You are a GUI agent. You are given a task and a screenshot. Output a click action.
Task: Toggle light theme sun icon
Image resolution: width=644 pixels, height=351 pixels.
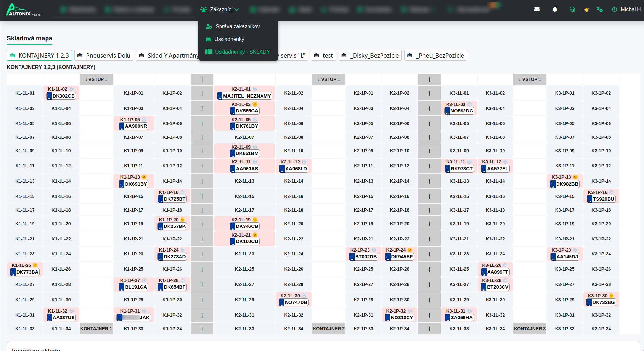586,10
